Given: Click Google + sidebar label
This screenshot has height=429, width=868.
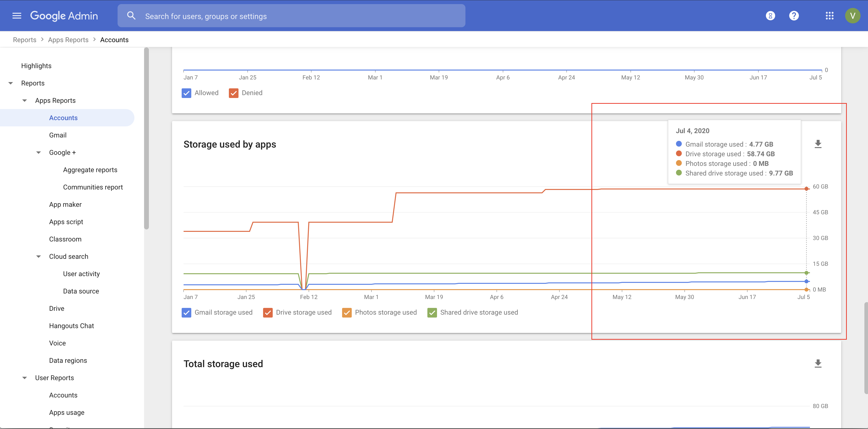Looking at the screenshot, I should coord(62,153).
